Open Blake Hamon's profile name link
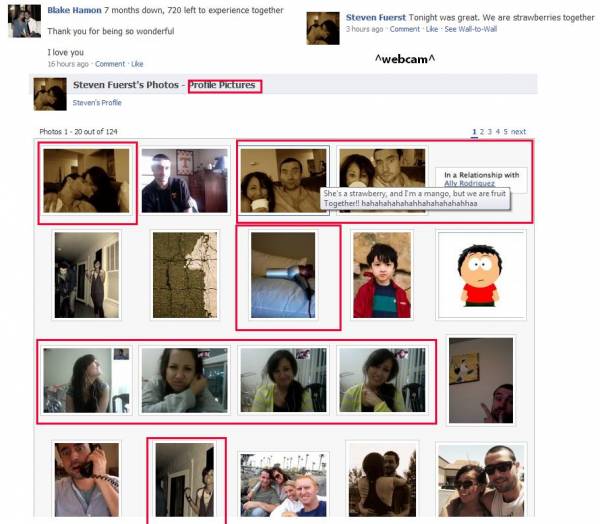This screenshot has width=600, height=524. tap(75, 10)
